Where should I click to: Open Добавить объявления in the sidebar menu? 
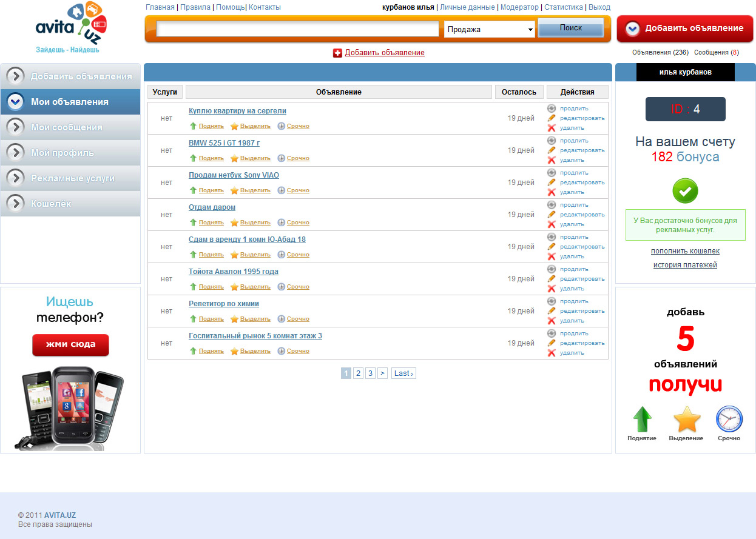click(x=70, y=76)
